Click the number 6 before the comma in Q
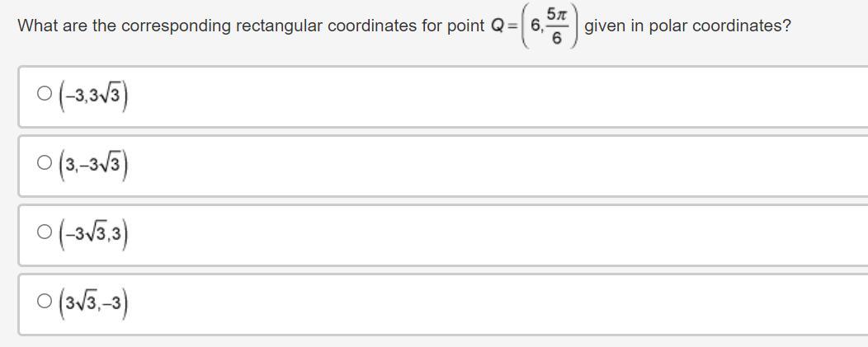The image size is (868, 347). point(535,26)
